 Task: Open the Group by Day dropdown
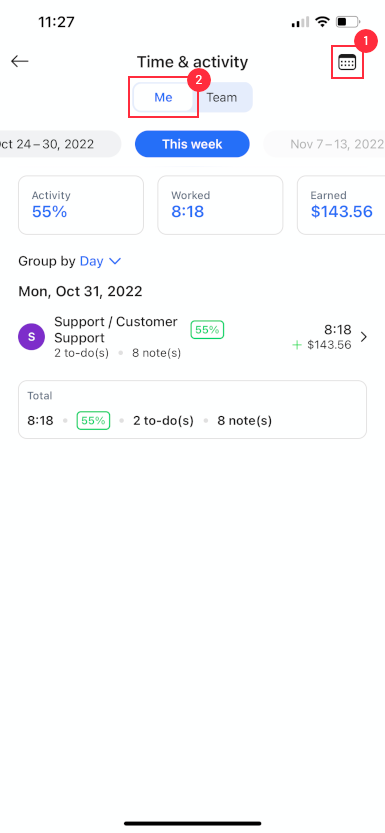click(70, 261)
